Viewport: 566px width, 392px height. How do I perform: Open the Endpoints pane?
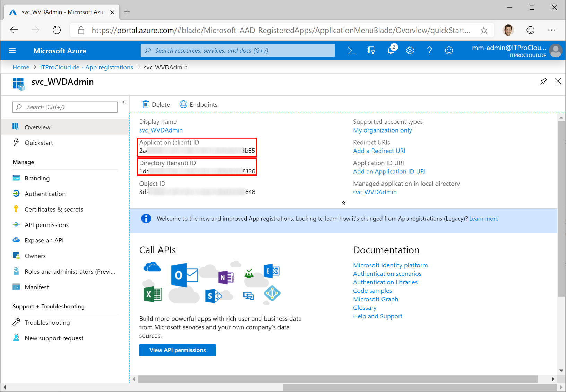pos(199,104)
